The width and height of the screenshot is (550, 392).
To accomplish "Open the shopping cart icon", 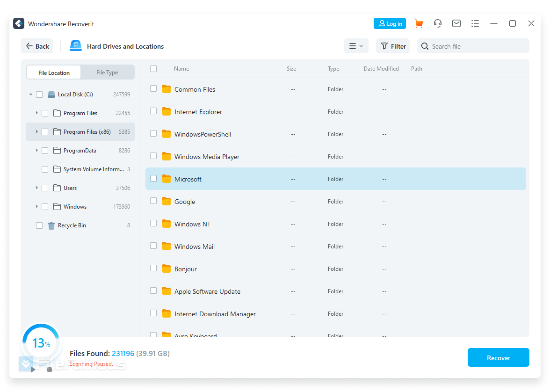I will click(x=419, y=23).
